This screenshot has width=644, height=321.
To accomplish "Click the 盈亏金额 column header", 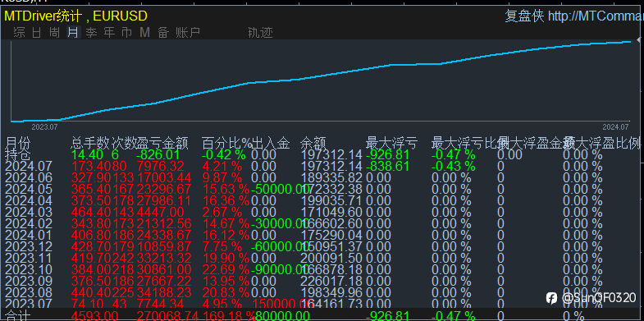I will 162,144.
